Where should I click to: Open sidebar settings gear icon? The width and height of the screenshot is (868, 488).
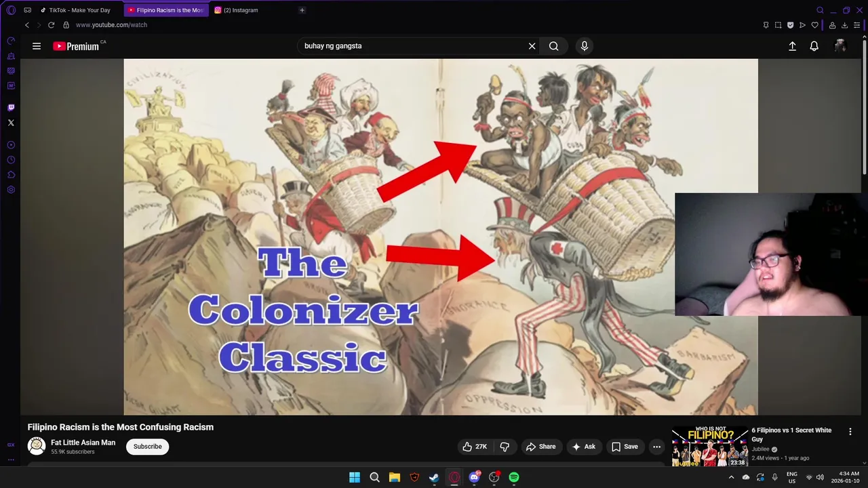pos(11,190)
